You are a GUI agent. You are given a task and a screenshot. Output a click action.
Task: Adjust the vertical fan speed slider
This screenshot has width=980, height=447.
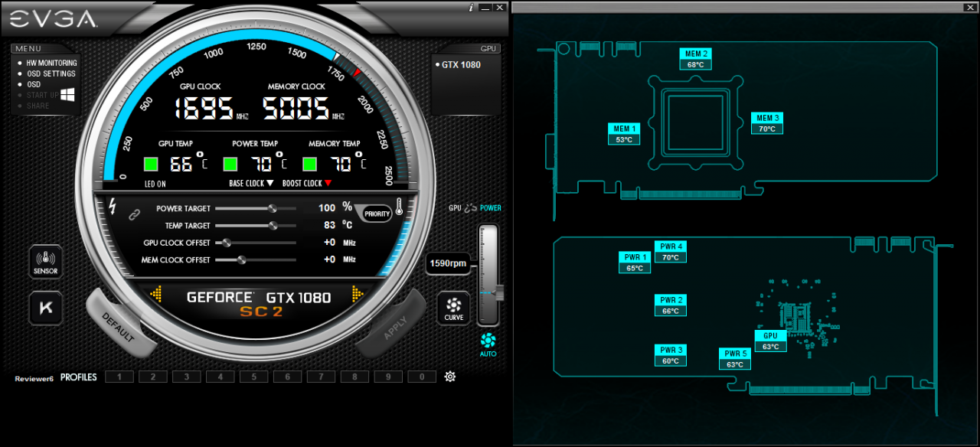coord(489,275)
